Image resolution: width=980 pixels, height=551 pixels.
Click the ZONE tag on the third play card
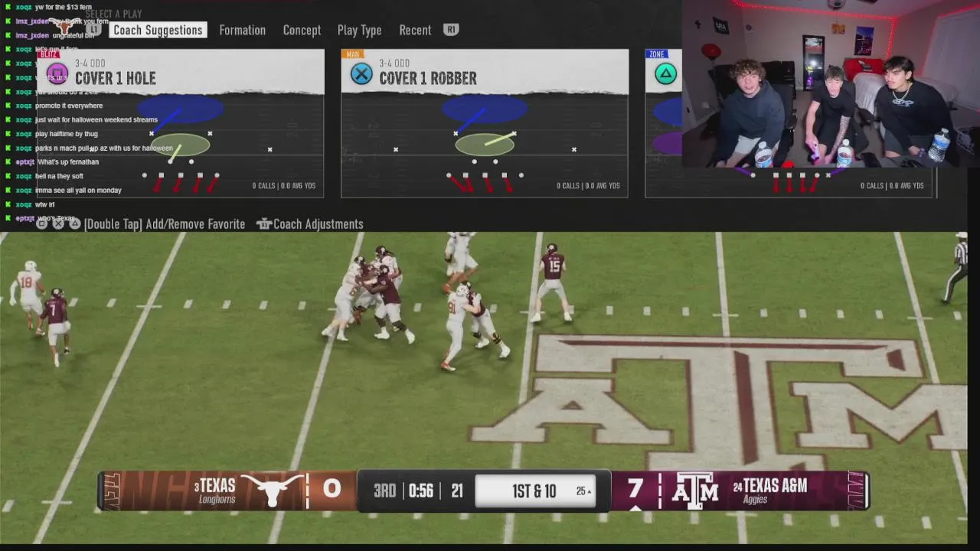point(656,54)
